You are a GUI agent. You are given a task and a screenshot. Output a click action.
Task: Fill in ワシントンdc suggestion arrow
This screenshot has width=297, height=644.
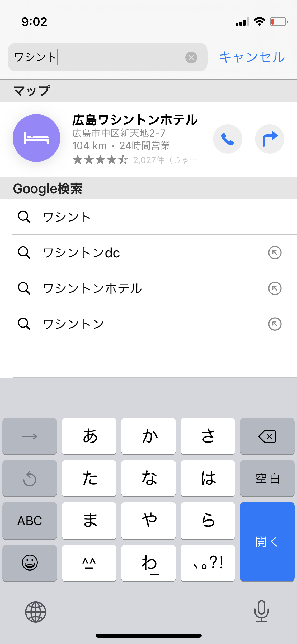[x=275, y=253]
